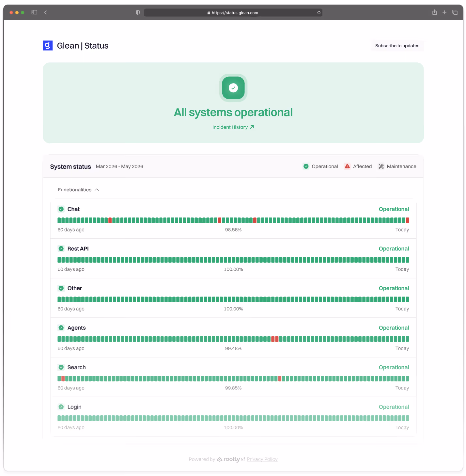This screenshot has height=476, width=466.
Task: Collapse the Functionalities section
Action: 78,190
